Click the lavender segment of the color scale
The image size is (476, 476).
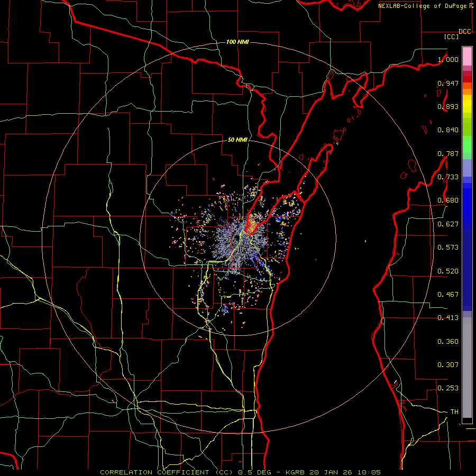coord(467,168)
